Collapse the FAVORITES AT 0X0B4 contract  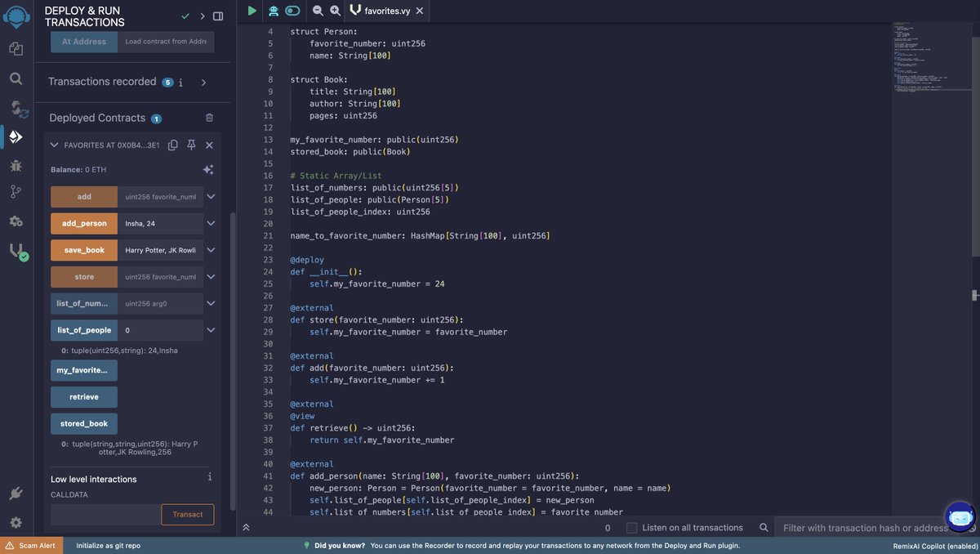tap(54, 145)
